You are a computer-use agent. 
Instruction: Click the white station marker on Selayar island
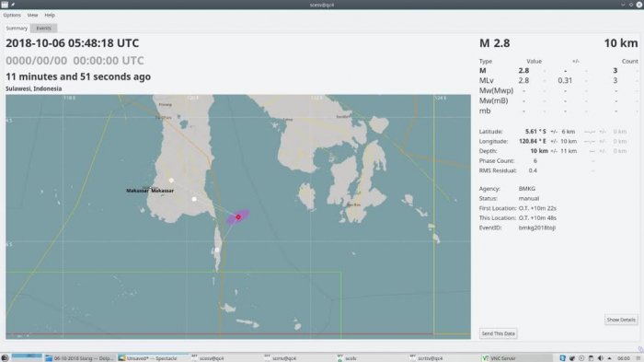coord(217,250)
